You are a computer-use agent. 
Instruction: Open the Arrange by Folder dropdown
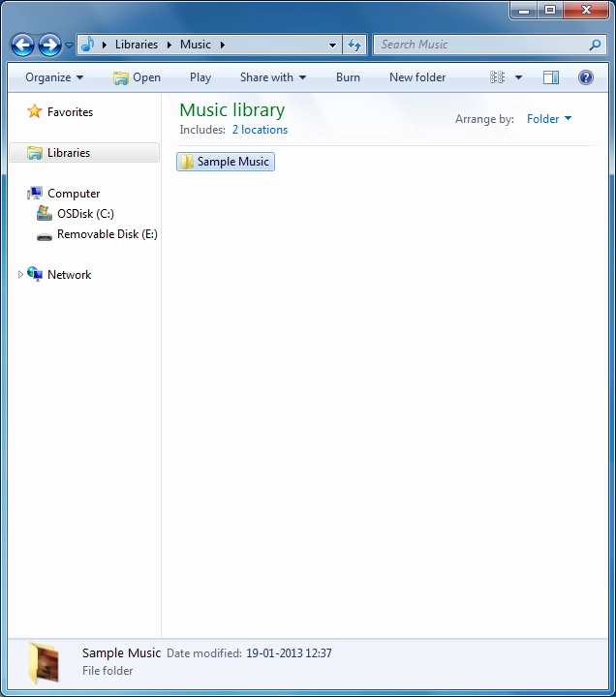click(548, 119)
